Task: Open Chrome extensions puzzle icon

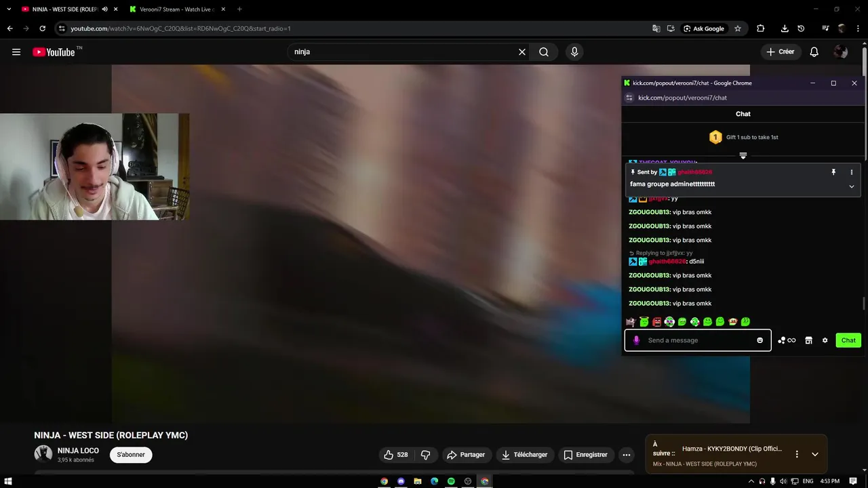Action: click(761, 28)
